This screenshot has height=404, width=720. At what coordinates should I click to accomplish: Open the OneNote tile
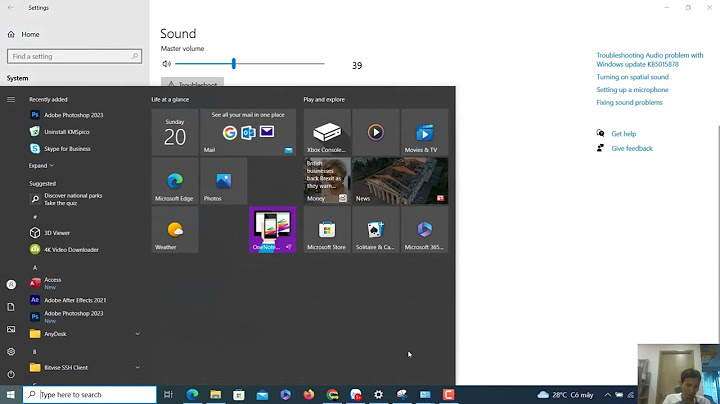pos(272,230)
